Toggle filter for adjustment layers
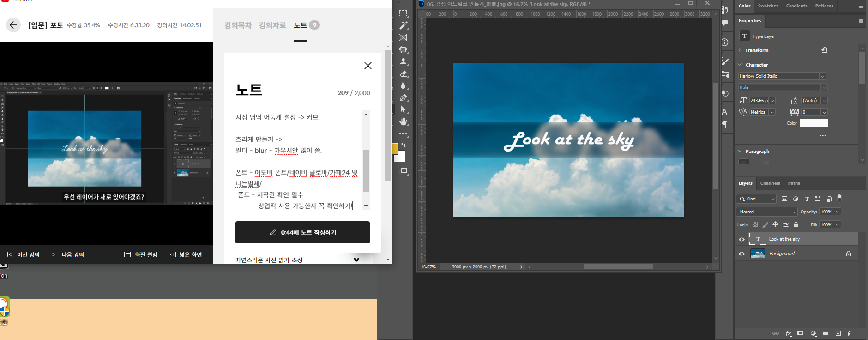The height and width of the screenshot is (340, 868). pos(796,199)
